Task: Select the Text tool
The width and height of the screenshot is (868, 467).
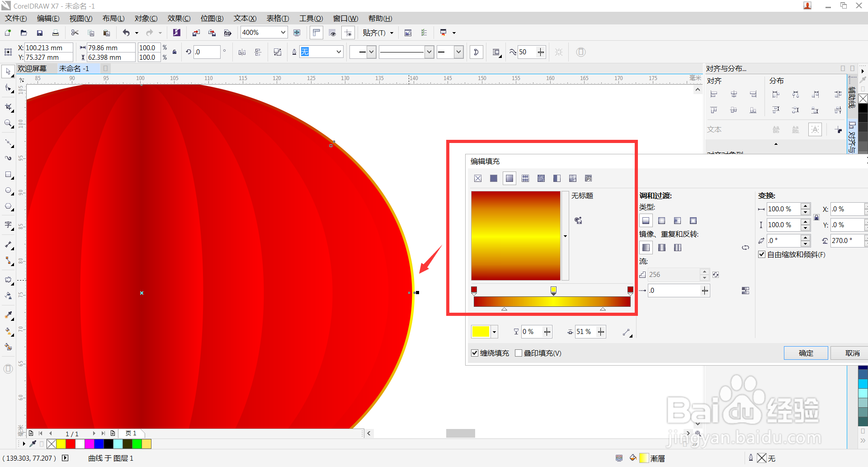Action: [8, 225]
